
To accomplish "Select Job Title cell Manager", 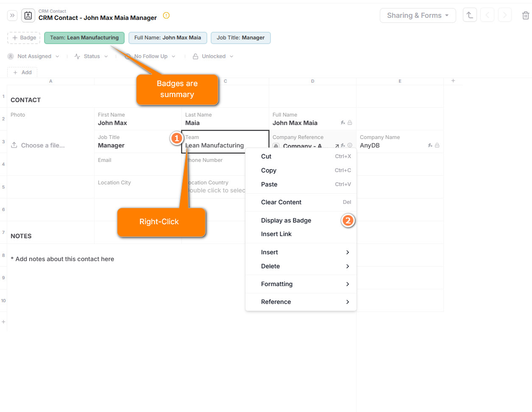I will pos(138,142).
